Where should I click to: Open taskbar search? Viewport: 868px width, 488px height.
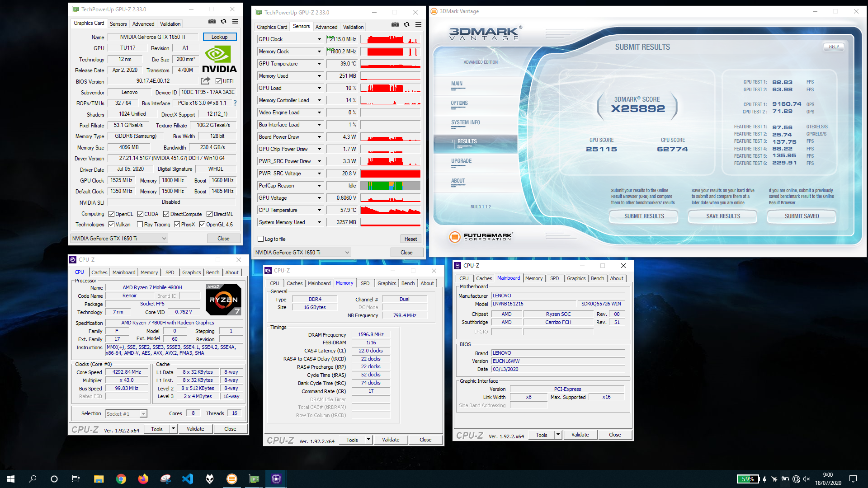(33, 479)
